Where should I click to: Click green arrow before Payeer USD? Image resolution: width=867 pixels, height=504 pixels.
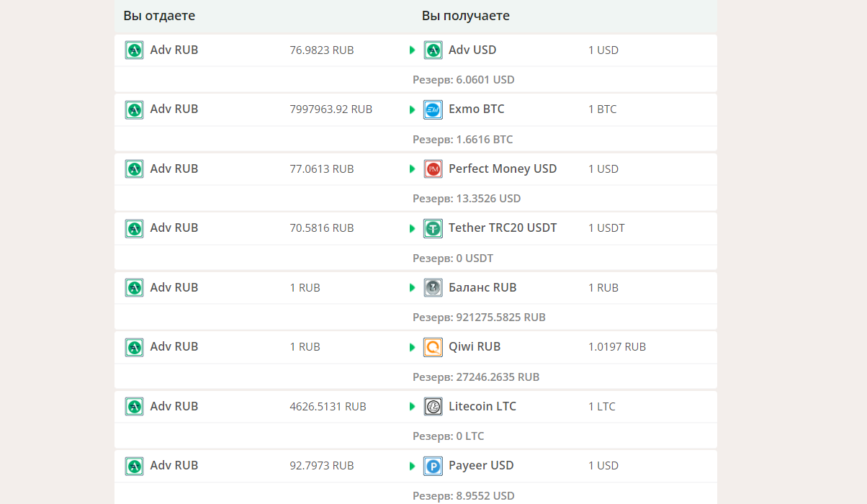413,466
